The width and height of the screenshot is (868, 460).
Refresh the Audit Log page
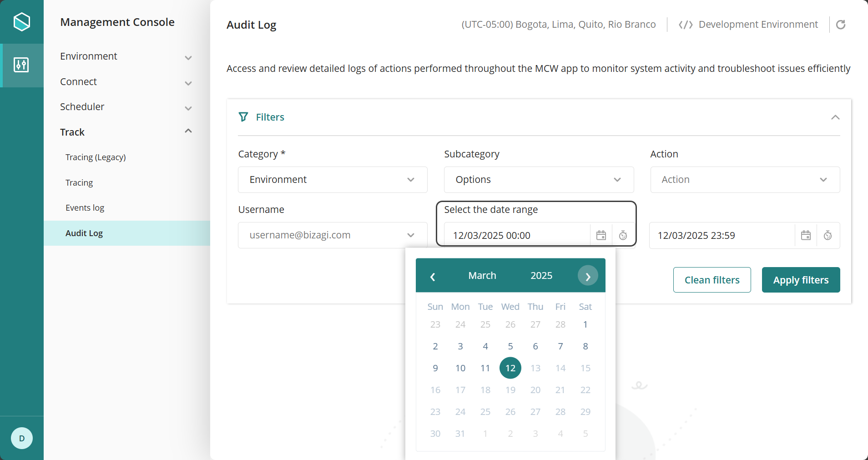pos(841,25)
